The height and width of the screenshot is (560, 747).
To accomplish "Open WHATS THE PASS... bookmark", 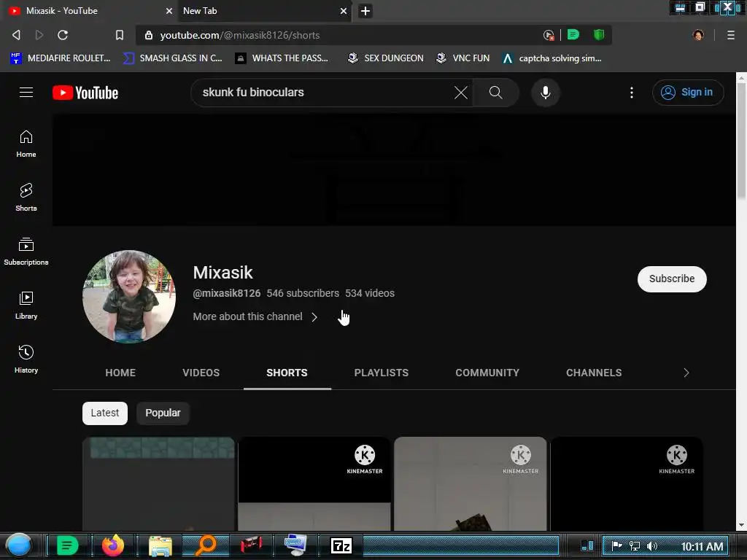I will pos(282,58).
